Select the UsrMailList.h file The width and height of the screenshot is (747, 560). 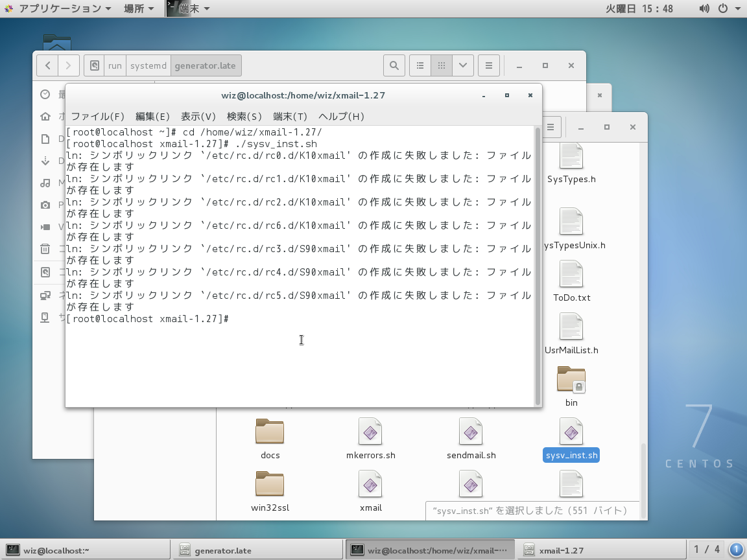[571, 334]
